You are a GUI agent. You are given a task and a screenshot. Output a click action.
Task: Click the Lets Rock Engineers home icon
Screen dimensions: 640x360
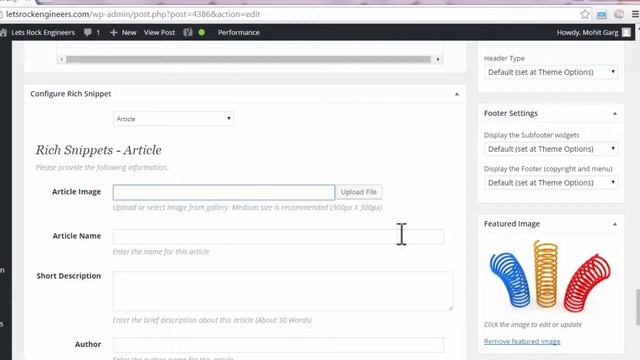(x=4, y=33)
